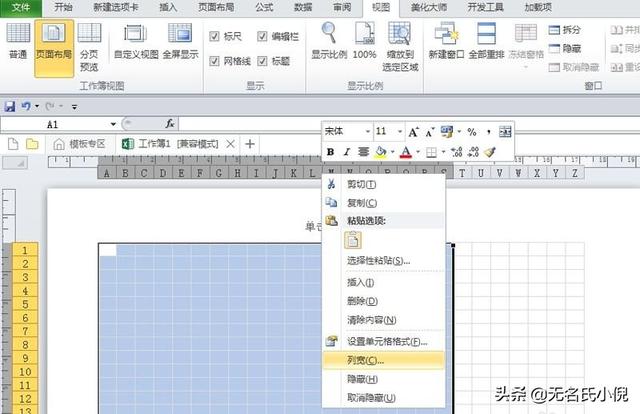Screen dimensions: 640x414
Task: Toggle the 编辑栏 formula bar checkbox
Action: coord(264,35)
